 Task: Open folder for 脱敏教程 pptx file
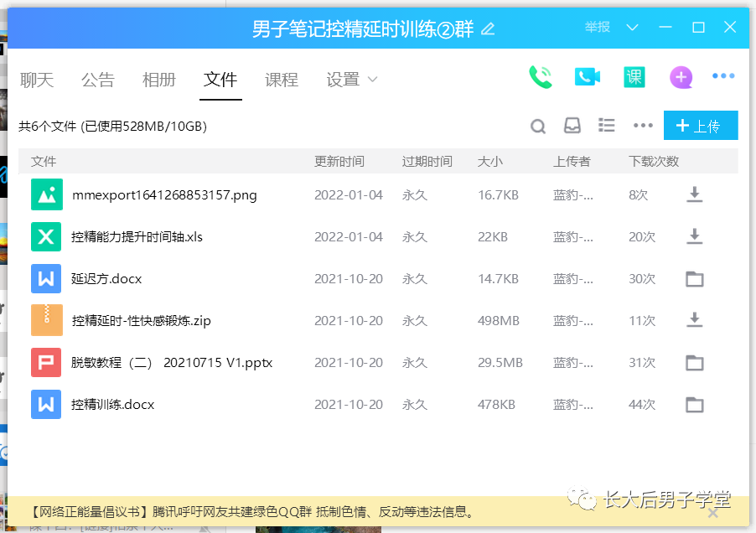[x=694, y=362]
